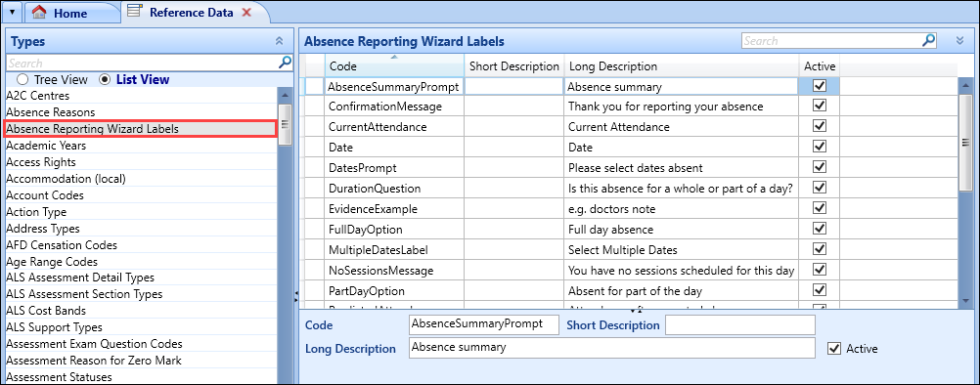Image resolution: width=980 pixels, height=385 pixels.
Task: Click into the Types search field
Action: (x=143, y=63)
